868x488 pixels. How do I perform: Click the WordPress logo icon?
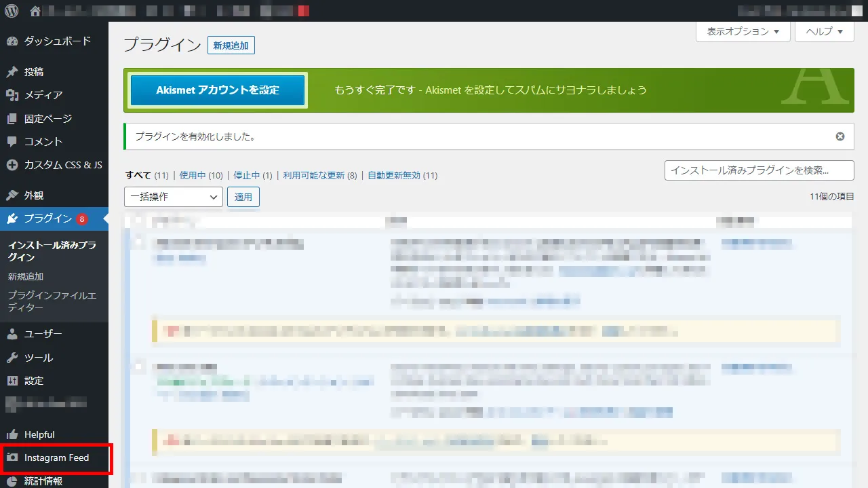[12, 11]
